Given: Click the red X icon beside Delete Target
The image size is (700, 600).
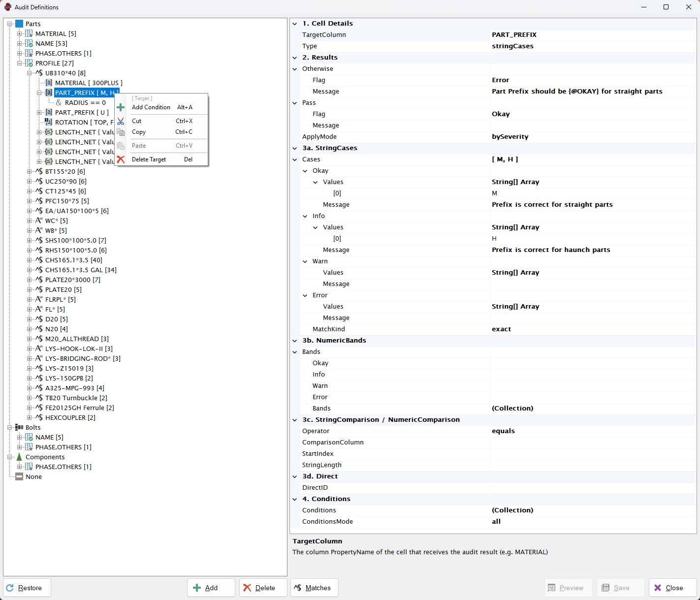Looking at the screenshot, I should 121,159.
